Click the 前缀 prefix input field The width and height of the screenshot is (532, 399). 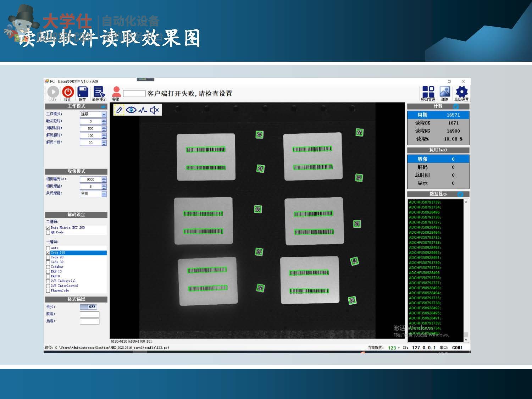[x=89, y=315]
